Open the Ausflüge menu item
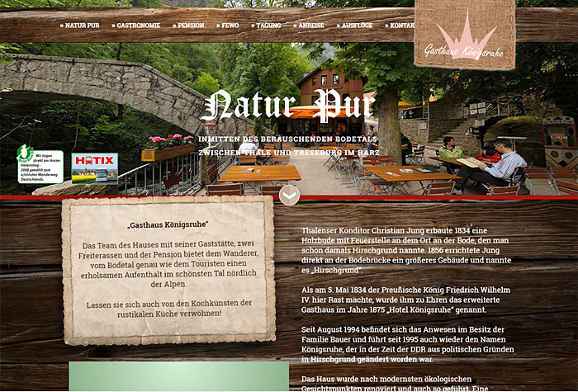 coord(354,26)
